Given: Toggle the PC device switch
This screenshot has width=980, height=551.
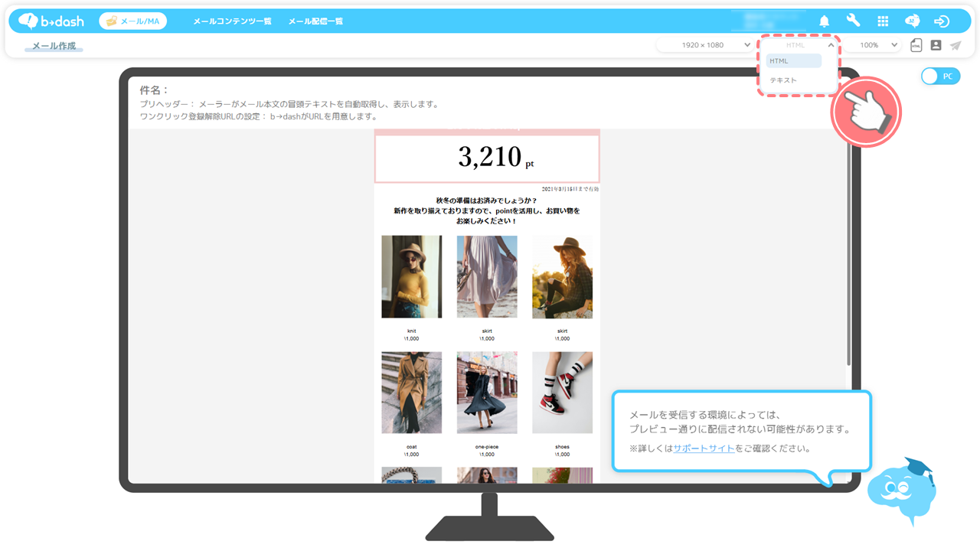Looking at the screenshot, I should click(x=940, y=77).
